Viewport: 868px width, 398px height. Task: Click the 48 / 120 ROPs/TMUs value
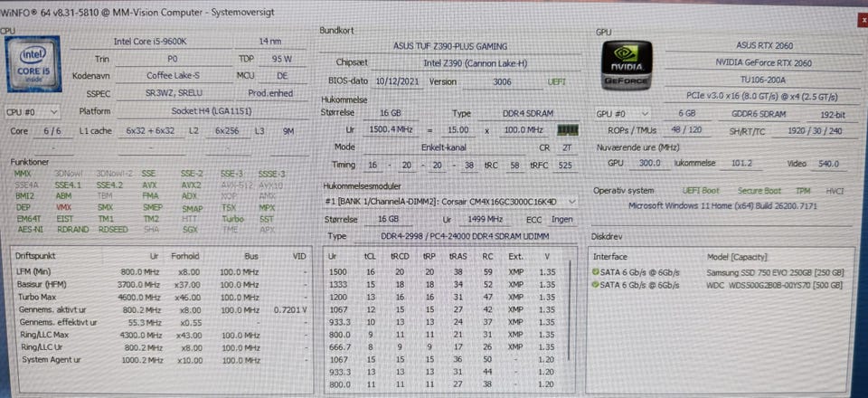685,131
